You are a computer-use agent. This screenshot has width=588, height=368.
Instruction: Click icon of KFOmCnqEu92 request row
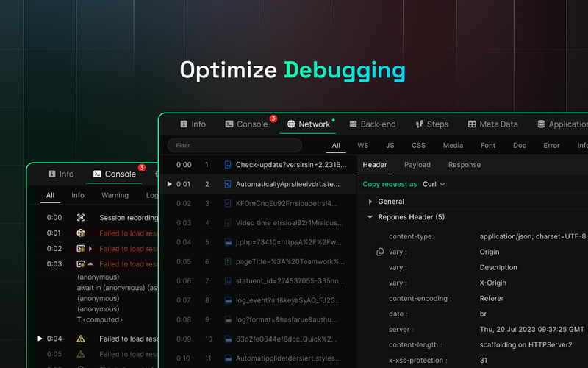tap(228, 204)
